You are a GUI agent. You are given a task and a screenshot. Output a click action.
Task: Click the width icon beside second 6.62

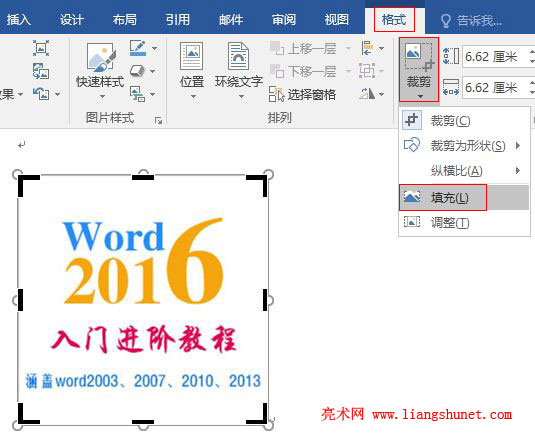point(451,87)
